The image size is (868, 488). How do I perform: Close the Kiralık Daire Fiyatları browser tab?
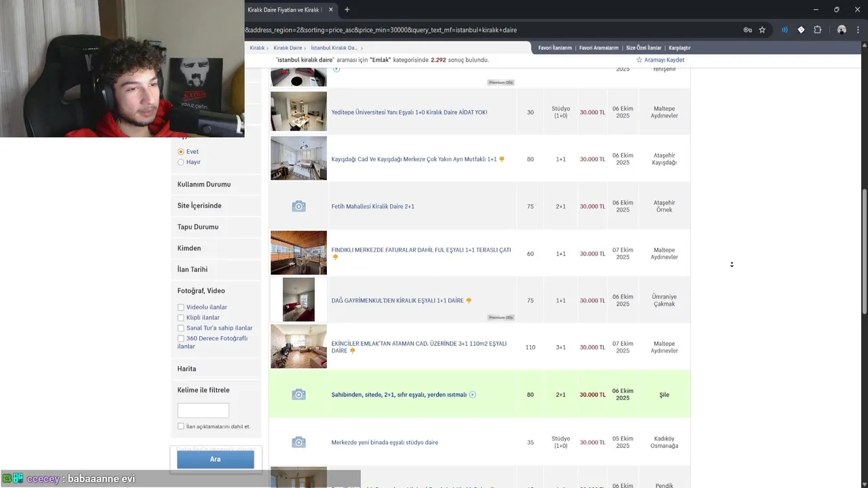coord(331,9)
